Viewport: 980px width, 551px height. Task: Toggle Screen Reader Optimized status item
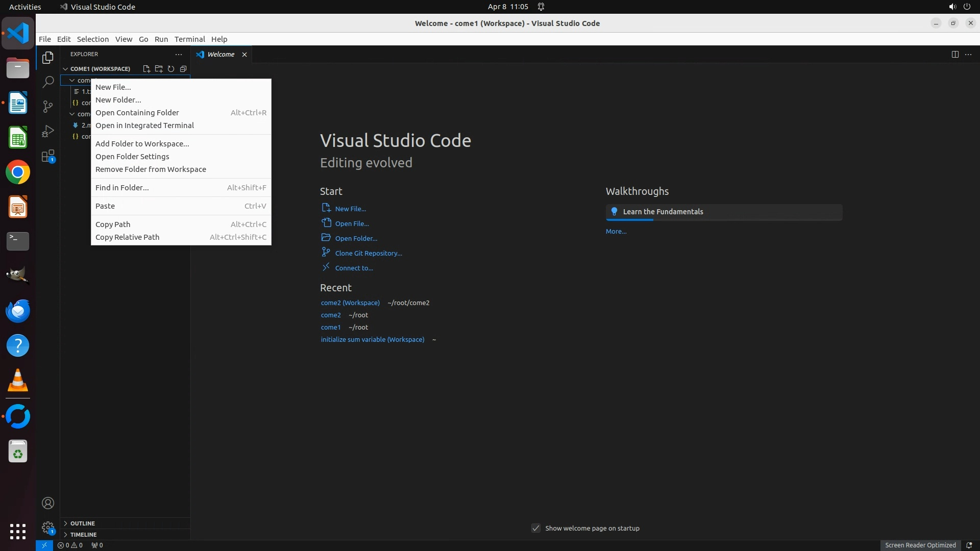920,545
